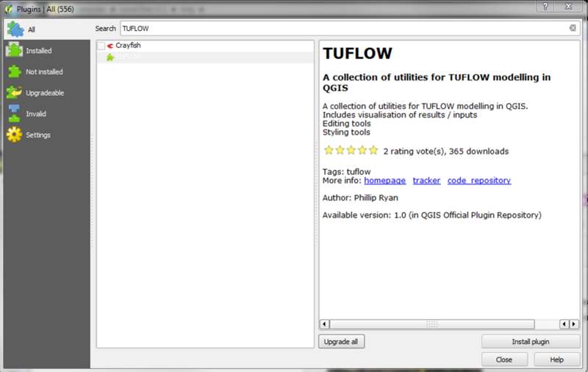588x372 pixels.
Task: Open the plugin homepage link
Action: [384, 180]
